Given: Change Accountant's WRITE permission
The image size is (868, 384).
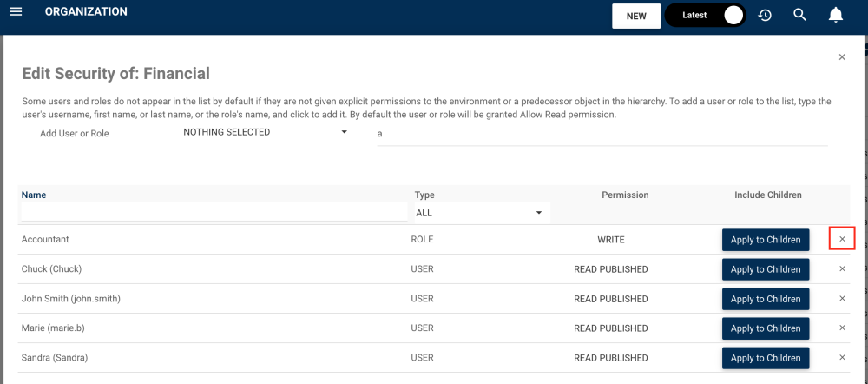Looking at the screenshot, I should click(x=610, y=240).
